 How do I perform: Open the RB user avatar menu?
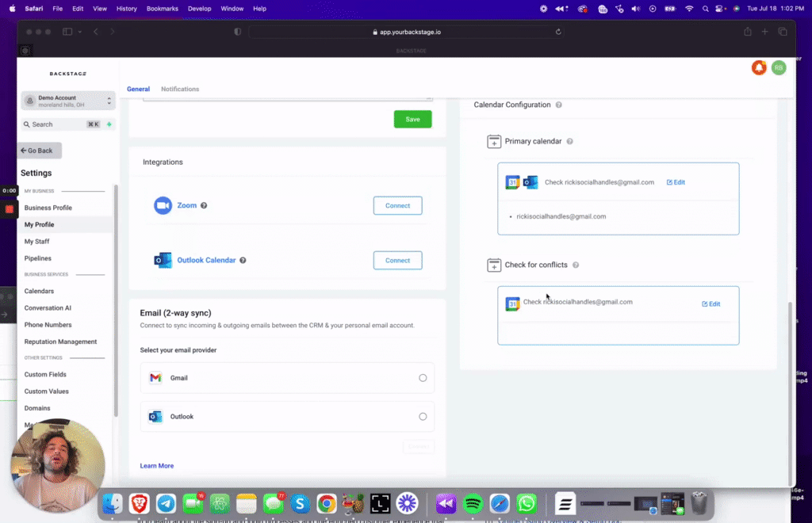point(779,68)
